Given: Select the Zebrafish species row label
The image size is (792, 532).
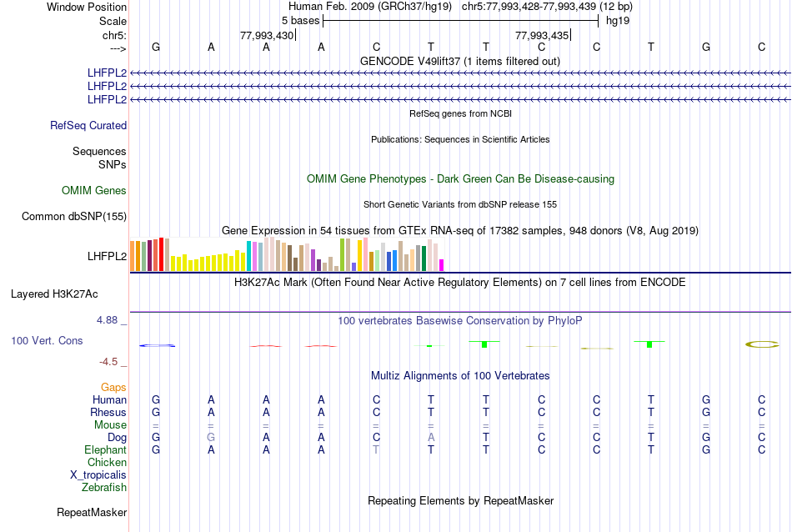Looking at the screenshot, I should point(104,488).
